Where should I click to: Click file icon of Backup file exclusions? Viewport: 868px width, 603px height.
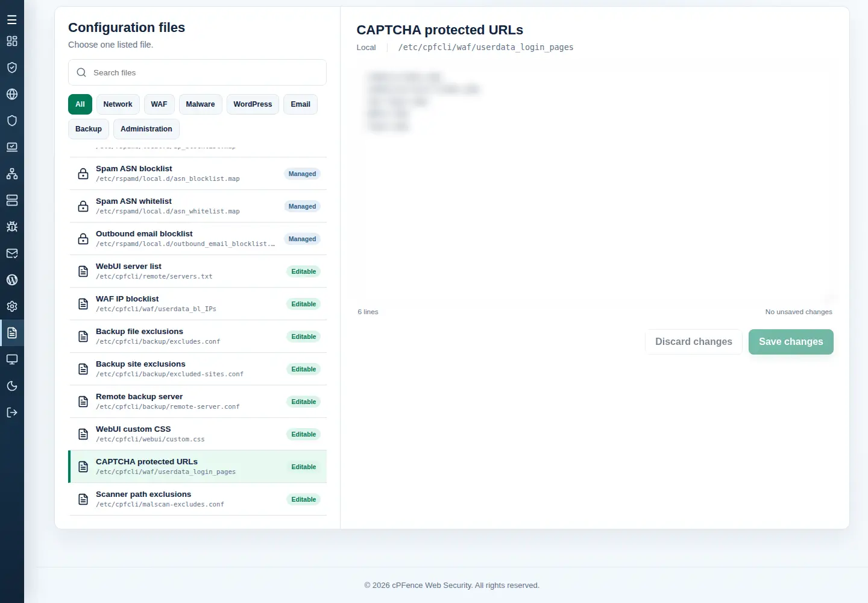pos(83,336)
